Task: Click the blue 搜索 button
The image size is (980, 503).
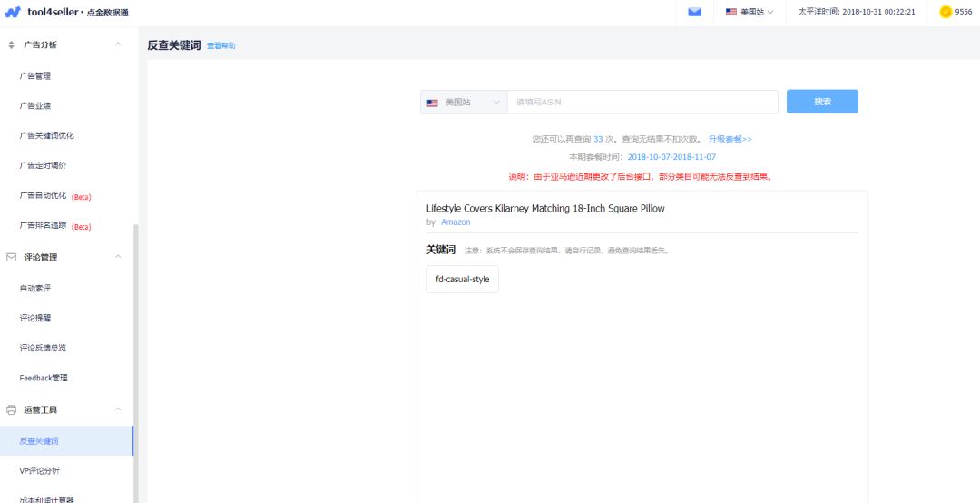Action: point(822,102)
